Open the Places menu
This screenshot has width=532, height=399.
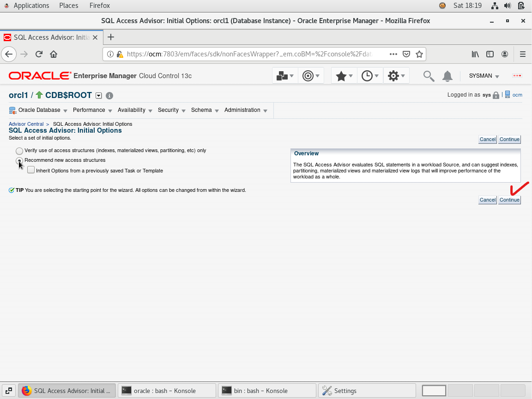[68, 6]
